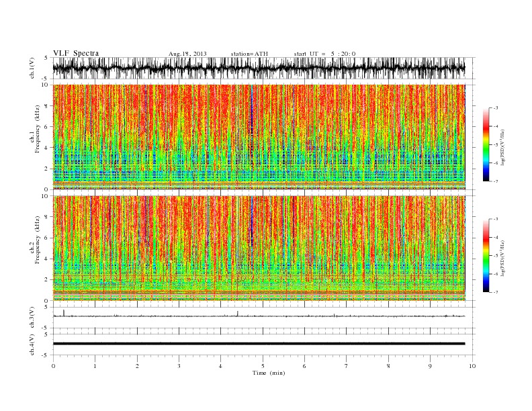Viewport: 532px width, 411px height.
Task: Click the ch.2 color scale bar
Action: click(486, 256)
